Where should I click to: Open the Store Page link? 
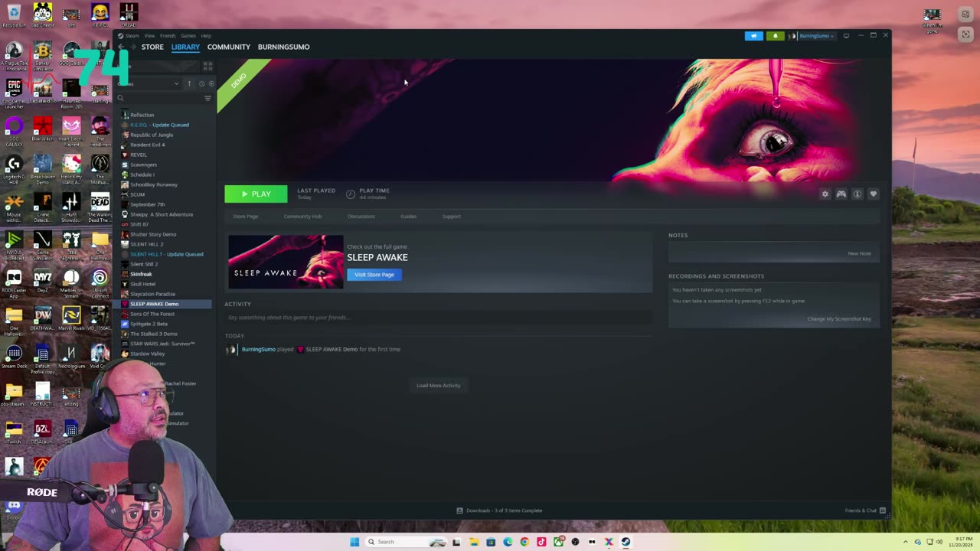click(245, 217)
